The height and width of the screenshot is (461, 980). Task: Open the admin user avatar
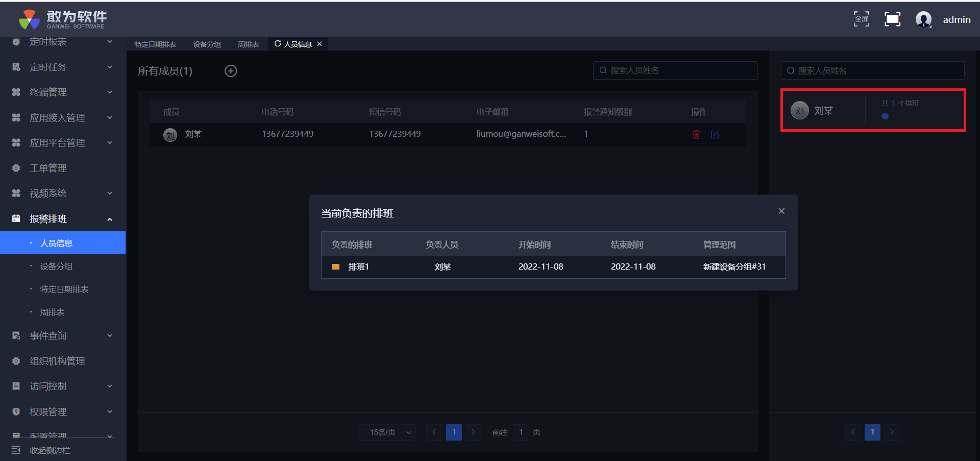[923, 19]
